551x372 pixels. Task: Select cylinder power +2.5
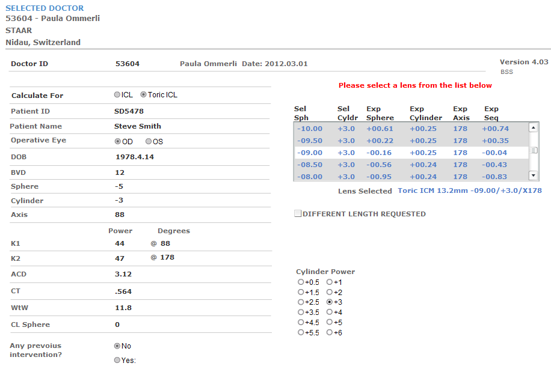point(300,302)
